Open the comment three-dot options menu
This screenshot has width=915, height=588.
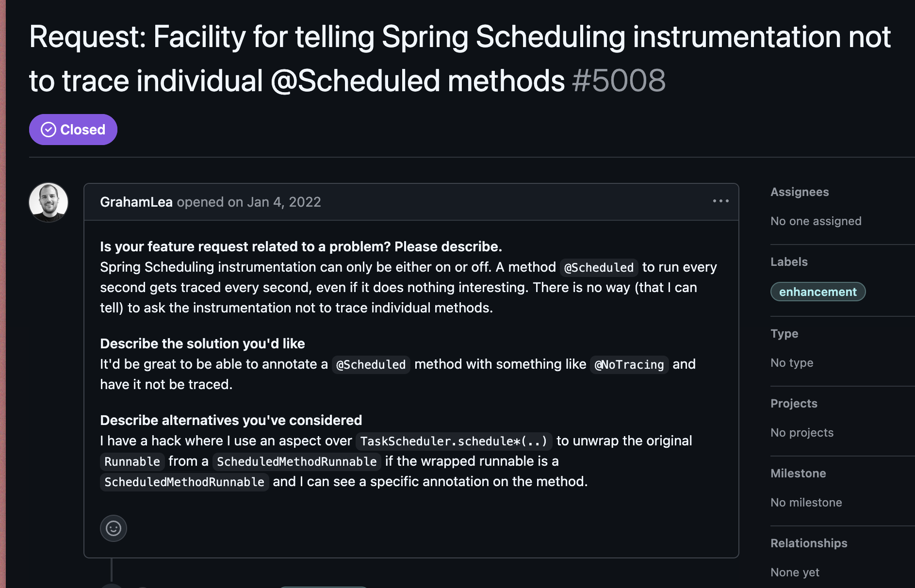[720, 201]
